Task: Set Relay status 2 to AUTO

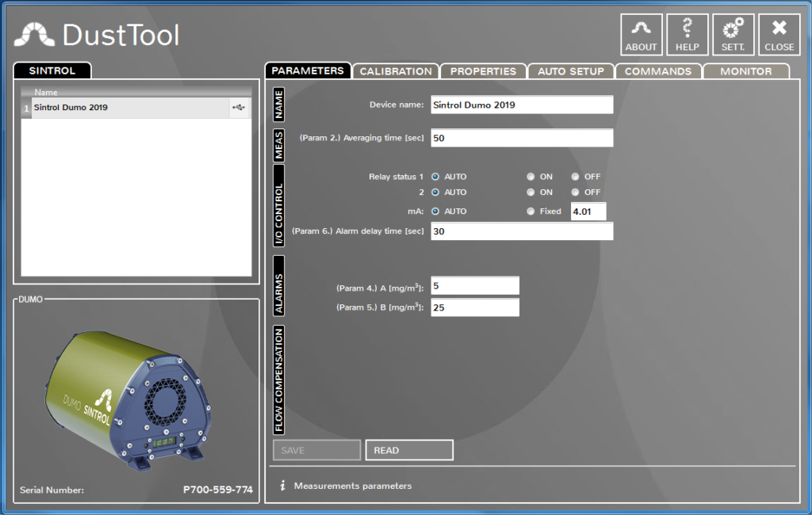Action: coord(435,192)
